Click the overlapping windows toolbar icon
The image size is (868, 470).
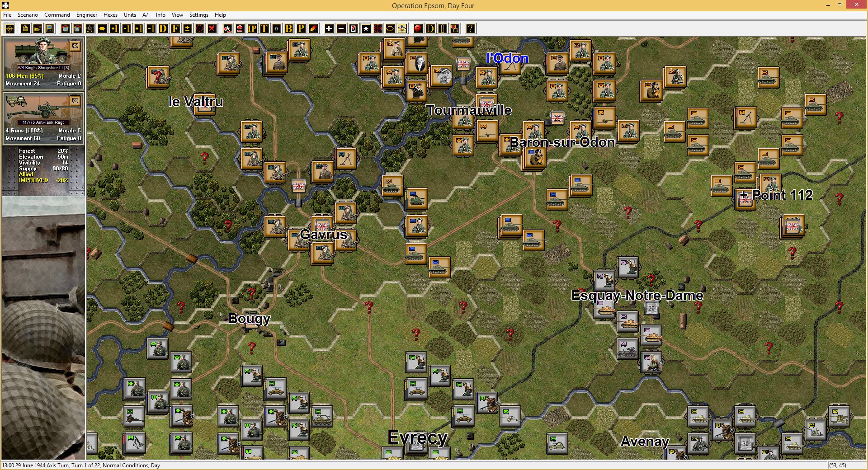(455, 29)
